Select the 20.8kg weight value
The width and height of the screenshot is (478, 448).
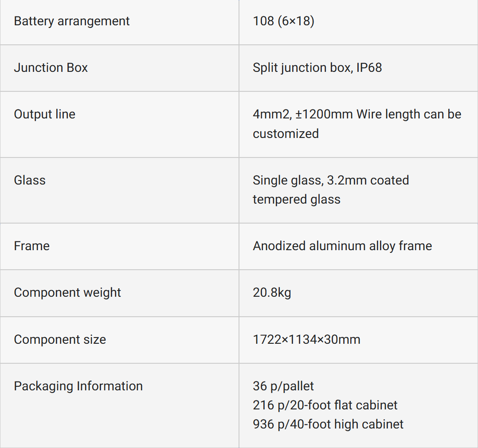(x=272, y=293)
